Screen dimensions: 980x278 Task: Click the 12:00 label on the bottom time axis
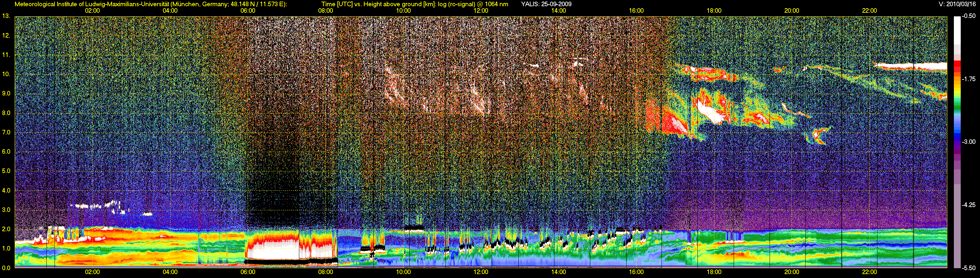[x=481, y=272]
